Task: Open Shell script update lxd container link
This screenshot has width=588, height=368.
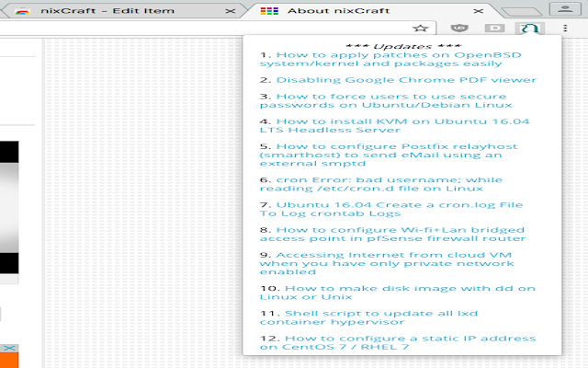Action: [x=368, y=317]
